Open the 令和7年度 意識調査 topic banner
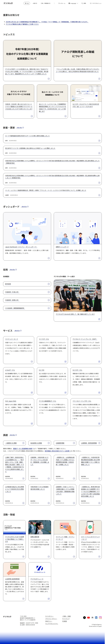The image size is (106, 644). [27, 53]
